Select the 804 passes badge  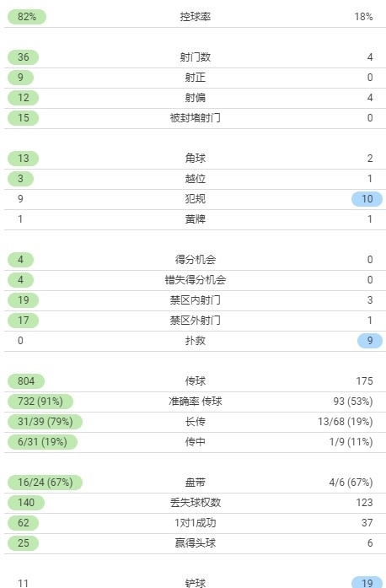click(x=26, y=381)
